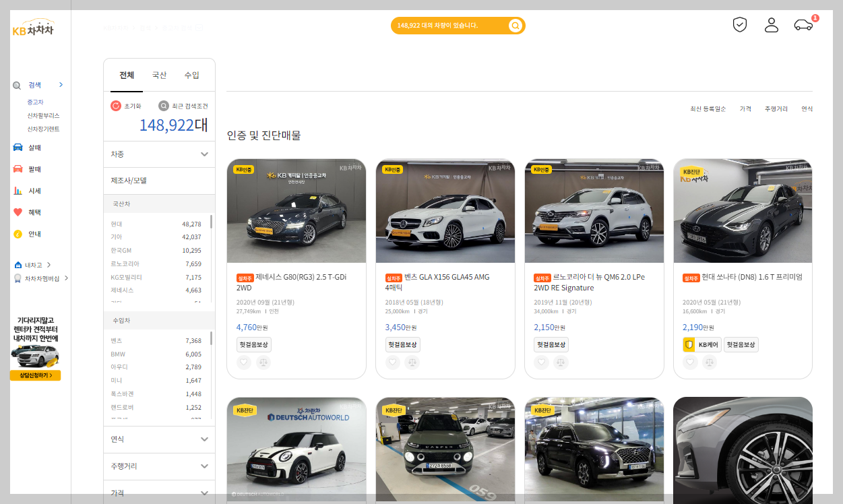Favorite the 제네시스 G80 listing heart
Screen dimensions: 843x504
tap(244, 363)
